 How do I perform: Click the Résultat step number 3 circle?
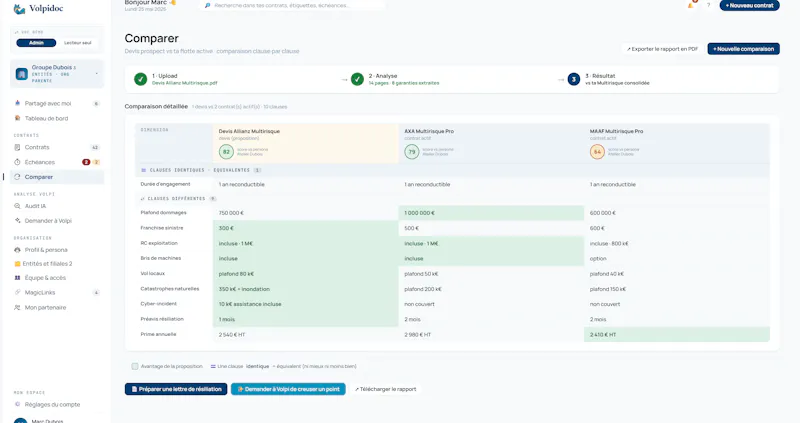click(x=573, y=79)
